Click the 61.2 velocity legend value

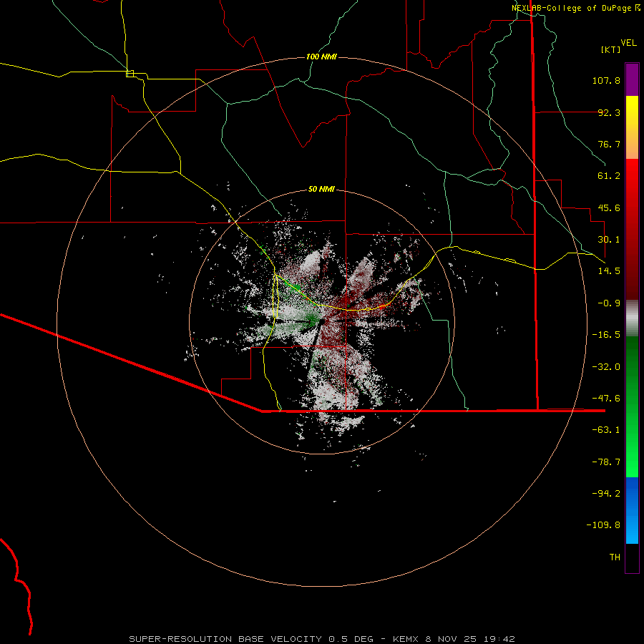coord(609,176)
